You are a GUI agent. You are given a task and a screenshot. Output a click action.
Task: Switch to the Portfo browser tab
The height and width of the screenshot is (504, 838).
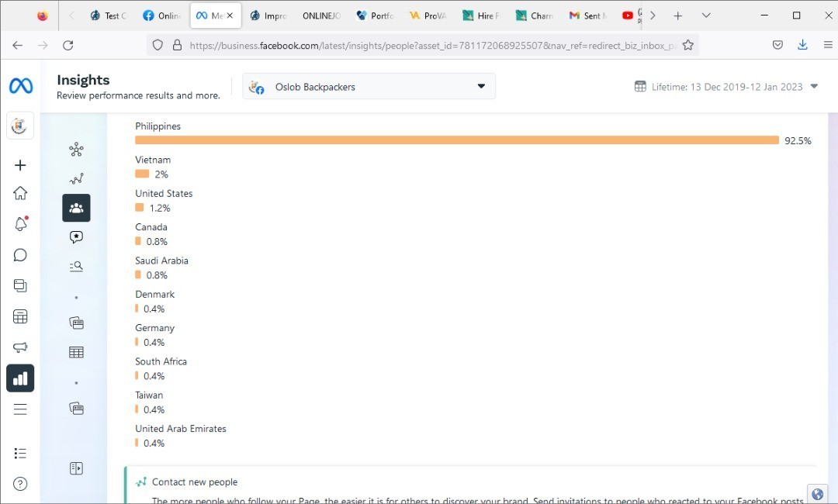375,16
